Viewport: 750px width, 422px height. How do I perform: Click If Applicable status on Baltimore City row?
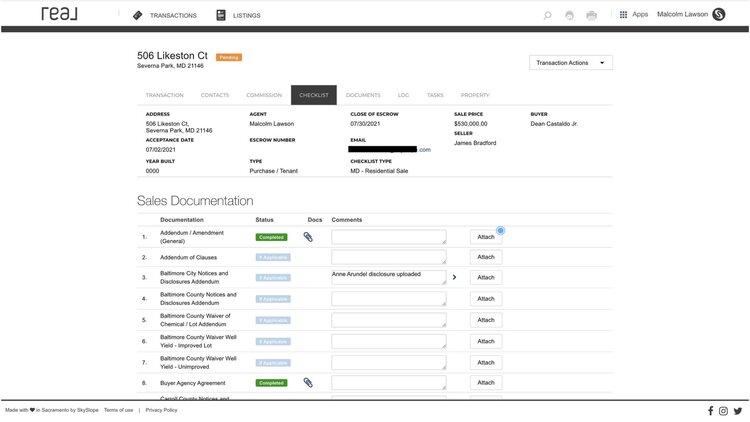coord(273,278)
